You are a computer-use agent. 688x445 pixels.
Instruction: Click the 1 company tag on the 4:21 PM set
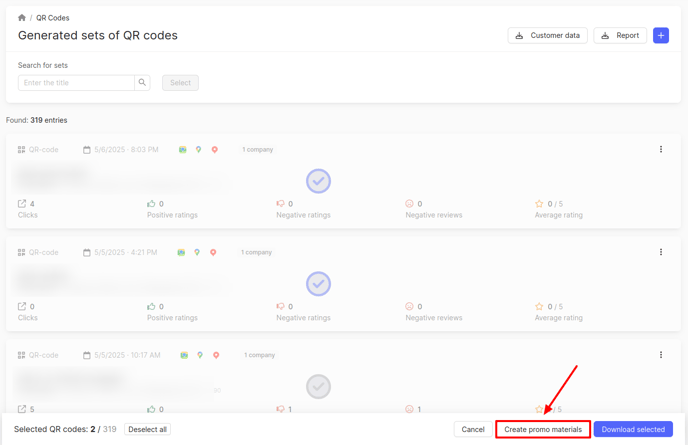click(256, 252)
